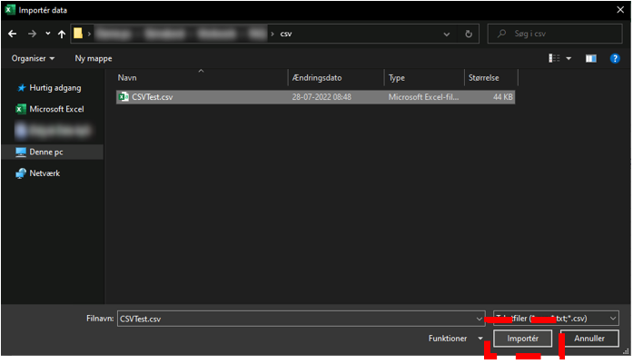Screen dimensions: 633x364
Task: Open recent locations dropdown arrow
Action: pos(47,34)
